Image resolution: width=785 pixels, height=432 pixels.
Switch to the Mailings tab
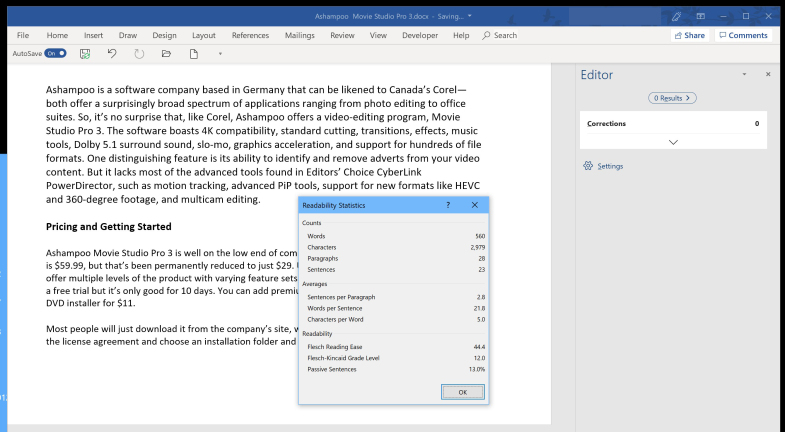299,35
